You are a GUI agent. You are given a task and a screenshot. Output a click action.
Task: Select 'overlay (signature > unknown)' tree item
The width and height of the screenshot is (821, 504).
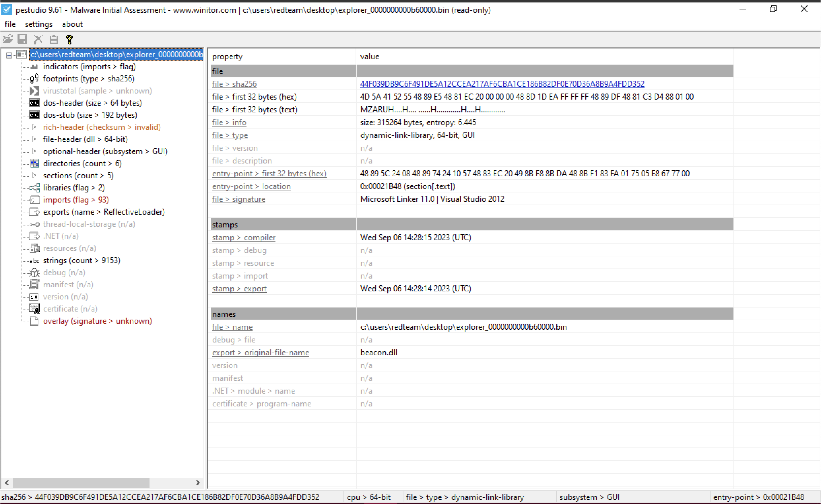(x=97, y=321)
